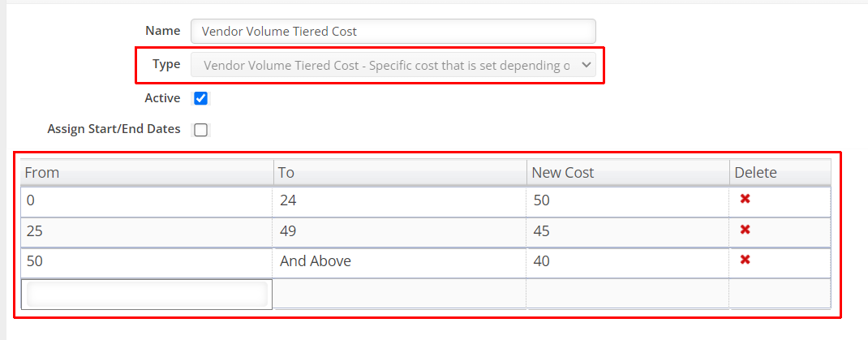Select the New Cost cell showing 45
The width and height of the screenshot is (868, 340).
(627, 231)
